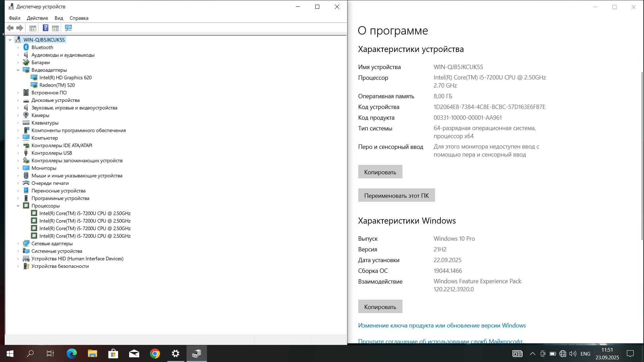Open Microsoft services agreement link
The height and width of the screenshot is (362, 644).
pos(441,341)
